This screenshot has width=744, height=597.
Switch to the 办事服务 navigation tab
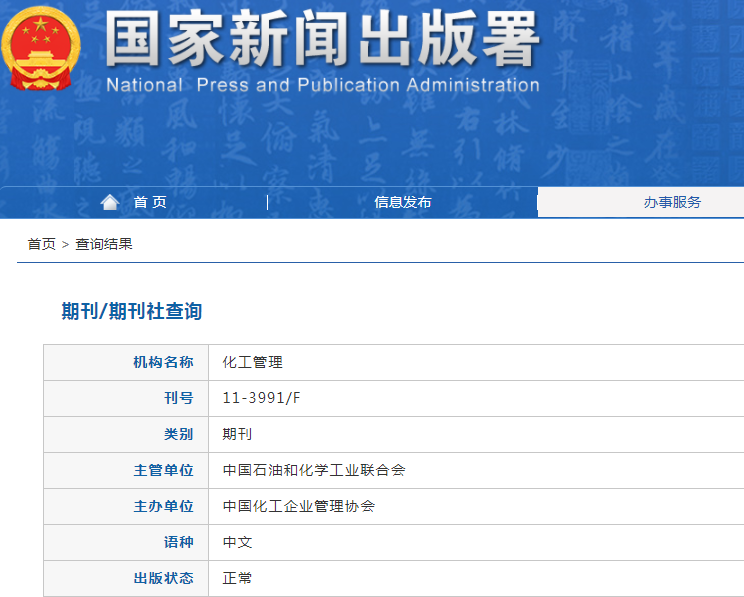click(672, 202)
